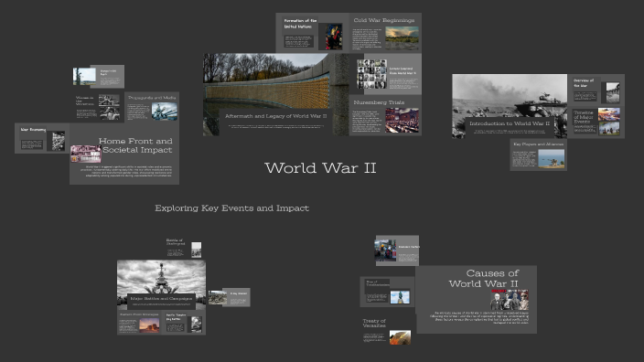The image size is (644, 362).
Task: Click the tank battlefield photo in Introduction topic
Action: pyautogui.click(x=510, y=95)
